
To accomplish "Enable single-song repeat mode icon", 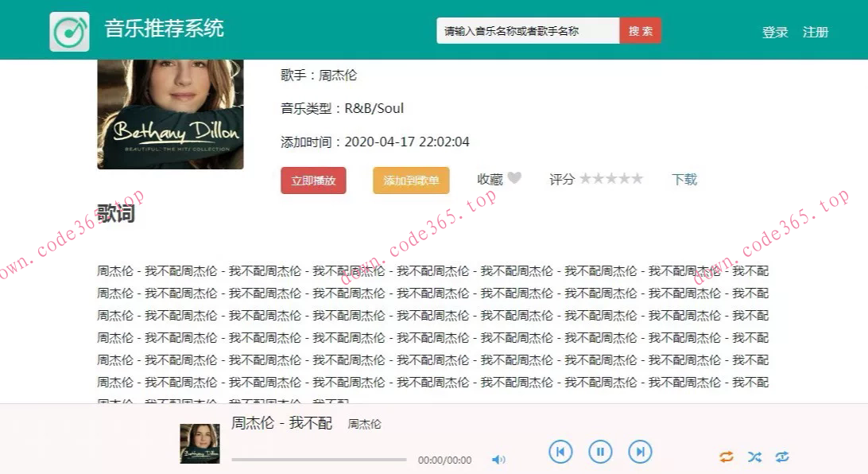I will 783,457.
